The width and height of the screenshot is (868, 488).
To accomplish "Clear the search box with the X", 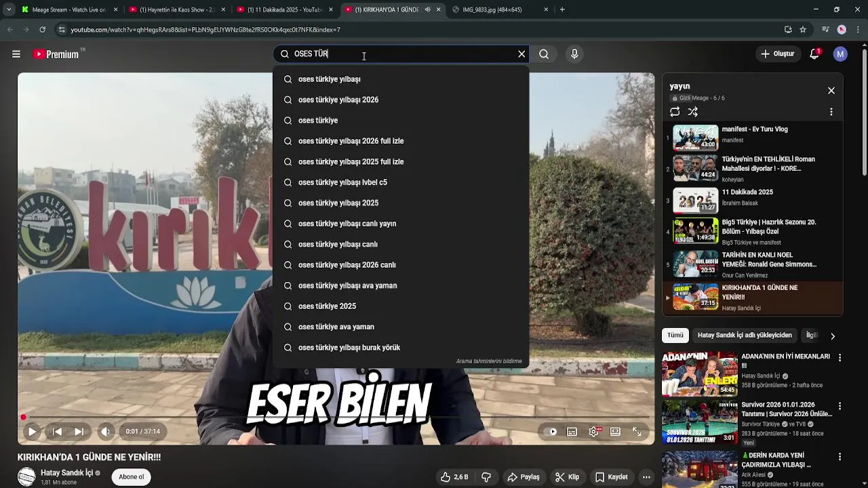I will coord(521,54).
